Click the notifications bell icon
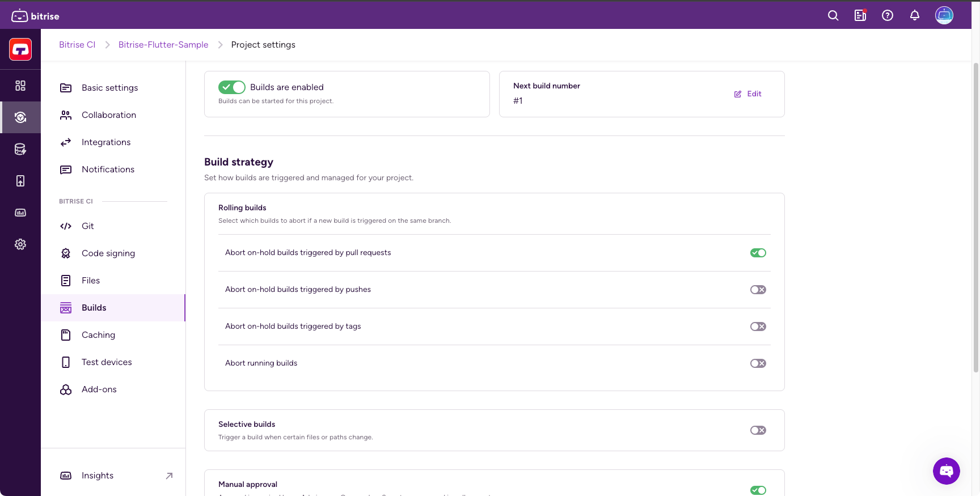Screen dimensions: 980x496 [914, 16]
